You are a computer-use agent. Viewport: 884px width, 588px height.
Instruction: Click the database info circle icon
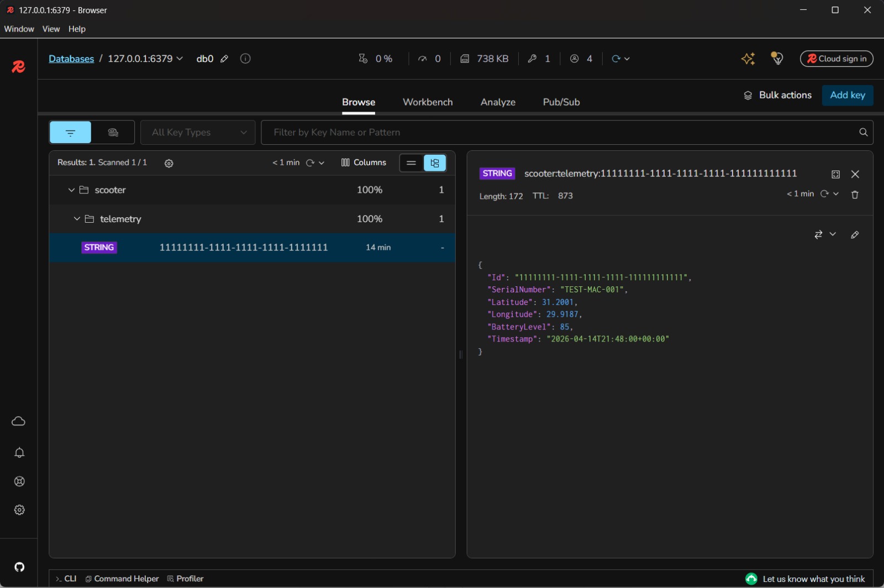tap(245, 59)
